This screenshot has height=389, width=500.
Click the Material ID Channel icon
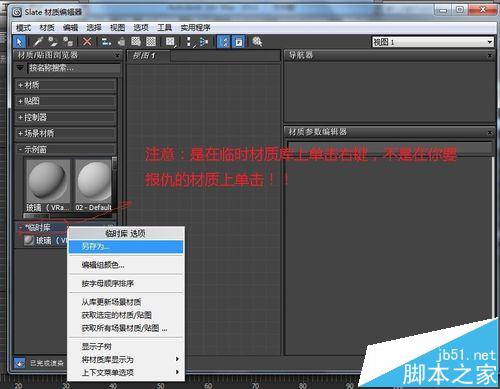pyautogui.click(x=170, y=42)
